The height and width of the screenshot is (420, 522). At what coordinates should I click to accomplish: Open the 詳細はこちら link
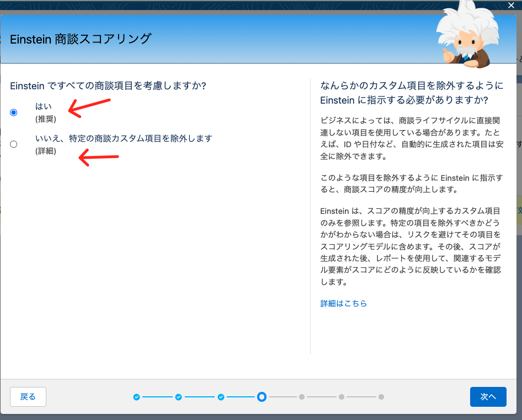click(x=343, y=303)
